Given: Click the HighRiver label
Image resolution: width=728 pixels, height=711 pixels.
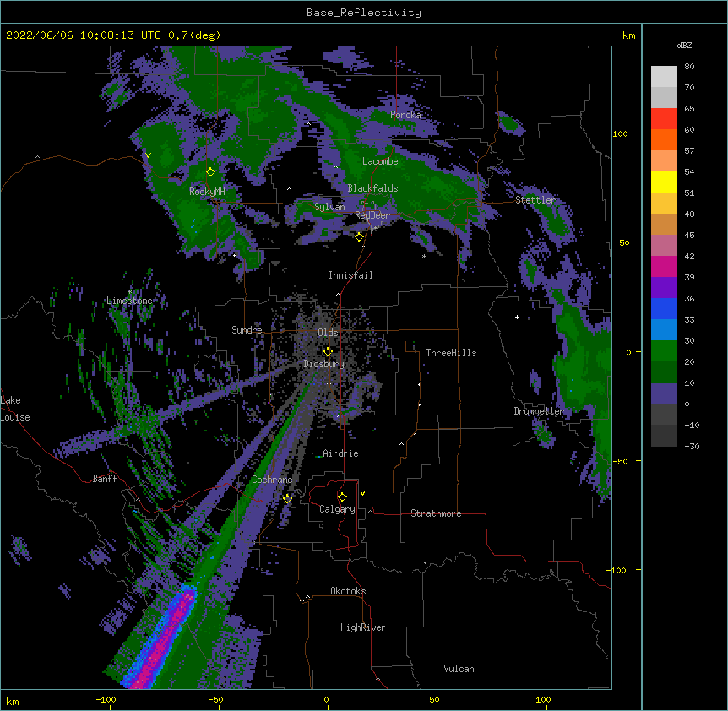Looking at the screenshot, I should coord(363,627).
